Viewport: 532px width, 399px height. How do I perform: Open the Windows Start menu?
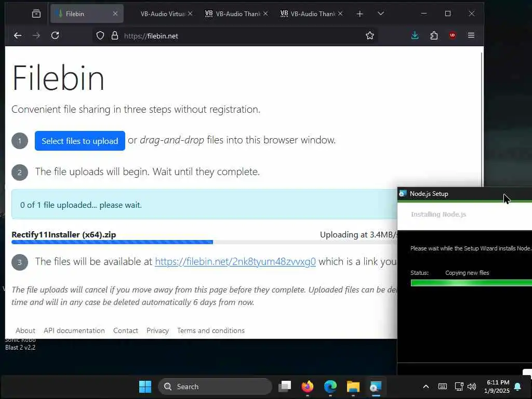coord(145,387)
